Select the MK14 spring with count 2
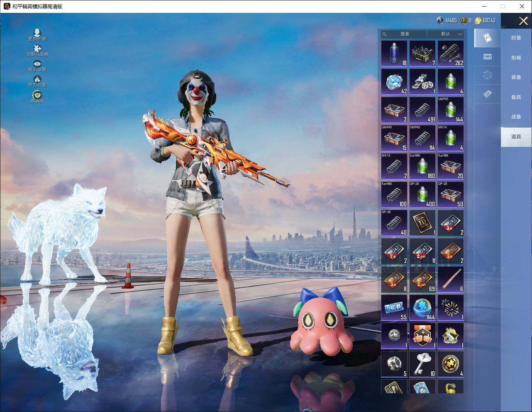The height and width of the screenshot is (412, 532). (394, 167)
